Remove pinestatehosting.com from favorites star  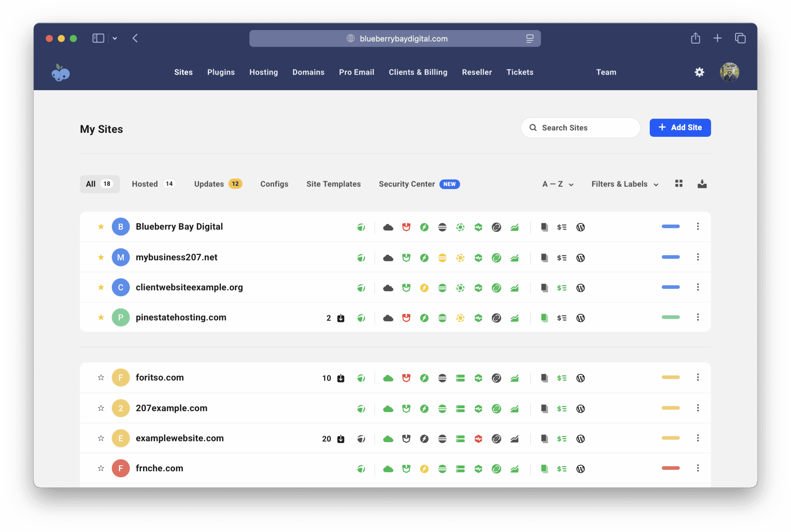click(x=101, y=317)
